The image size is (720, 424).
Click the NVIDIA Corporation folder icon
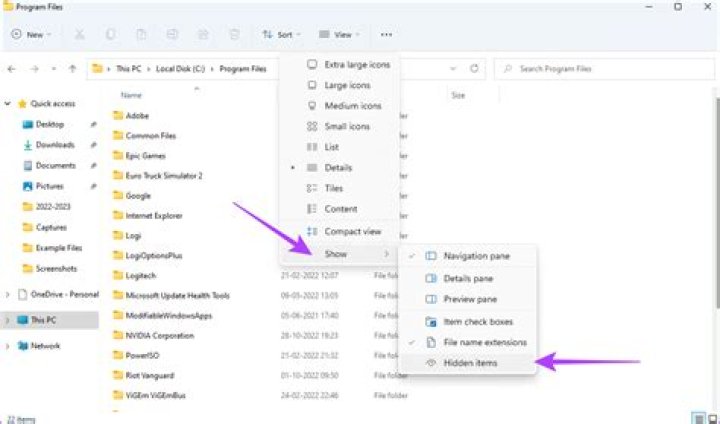coord(118,335)
